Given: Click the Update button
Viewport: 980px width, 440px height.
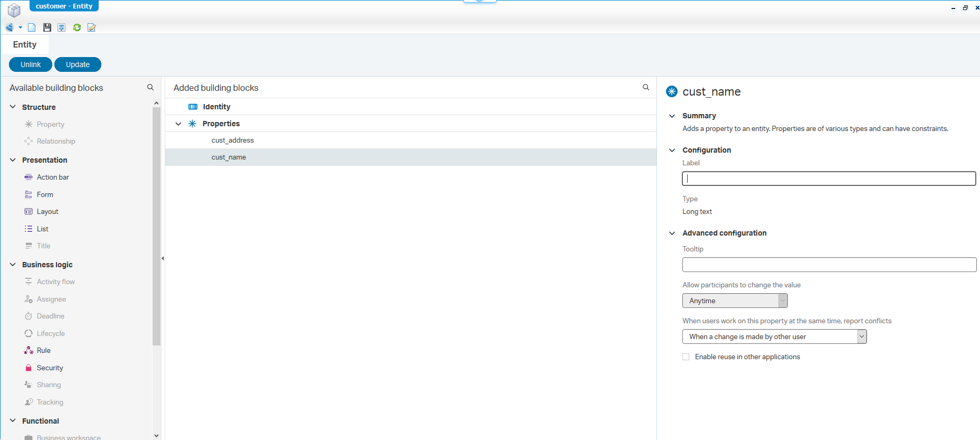Looking at the screenshot, I should (x=78, y=64).
